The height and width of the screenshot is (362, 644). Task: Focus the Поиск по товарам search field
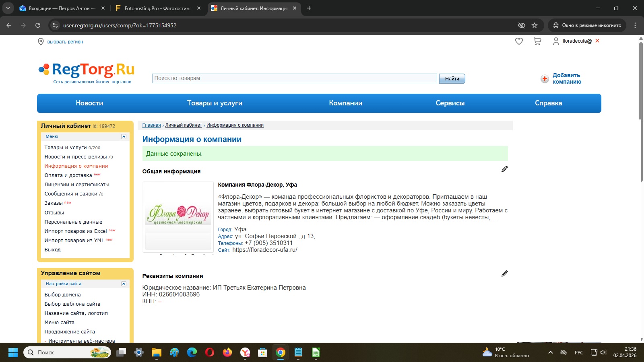[295, 78]
